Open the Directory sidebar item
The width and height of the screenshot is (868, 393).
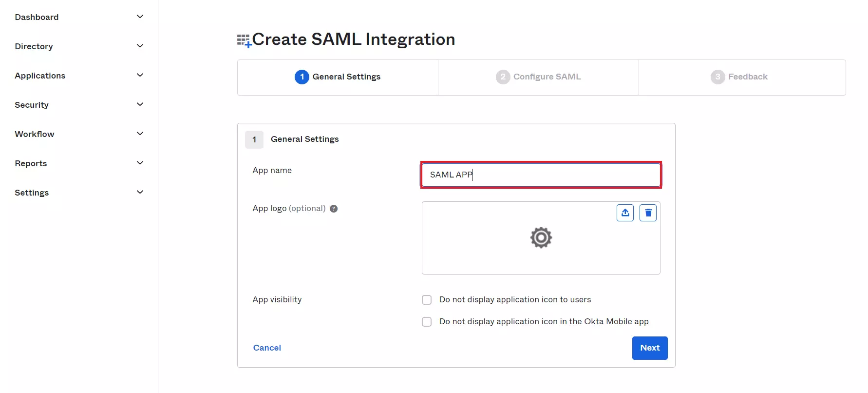(x=34, y=46)
